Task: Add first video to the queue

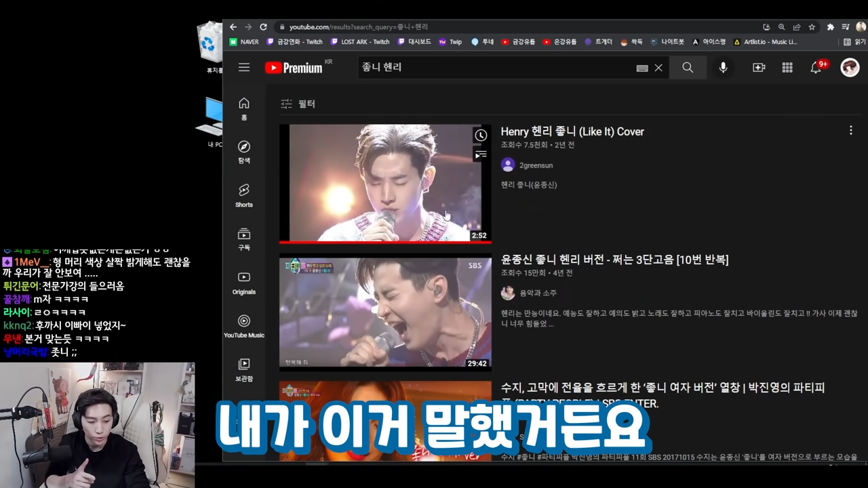Action: [480, 155]
